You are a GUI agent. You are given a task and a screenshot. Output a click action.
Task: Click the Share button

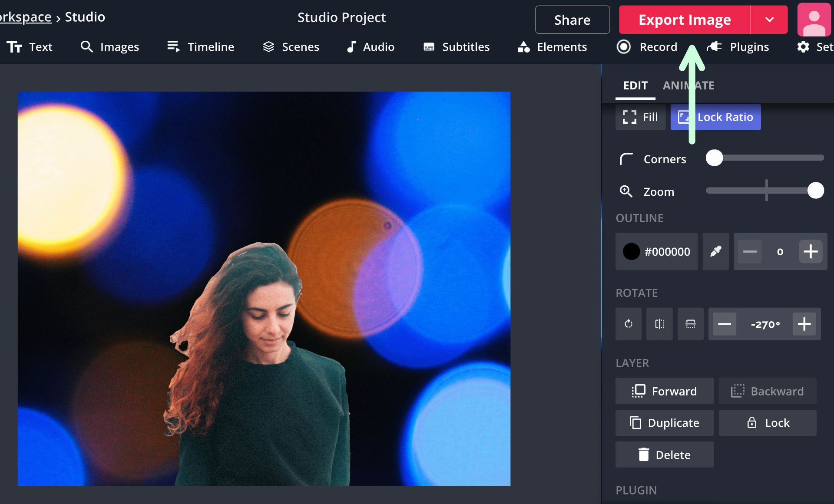click(572, 20)
